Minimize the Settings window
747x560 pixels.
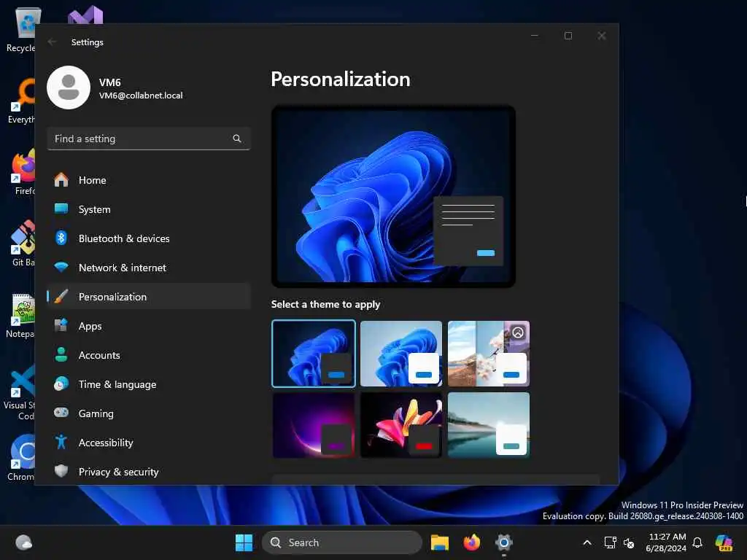click(535, 36)
